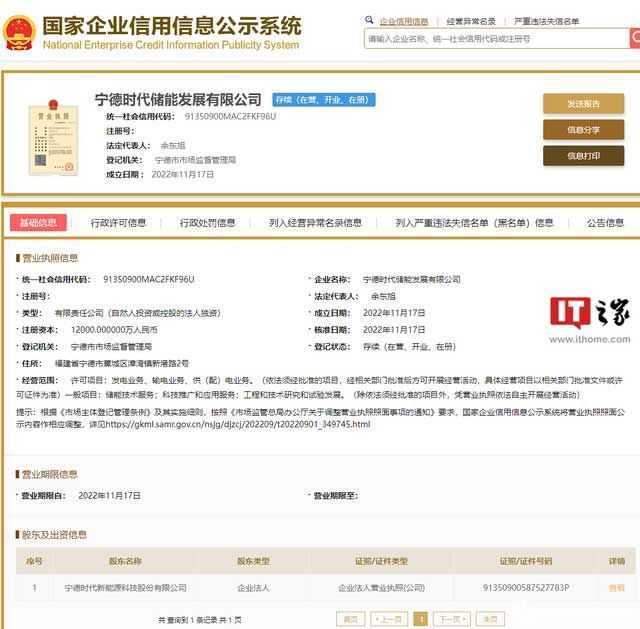This screenshot has height=629, width=640.
Task: Click the 股东名称 column header
Action: pos(125,561)
